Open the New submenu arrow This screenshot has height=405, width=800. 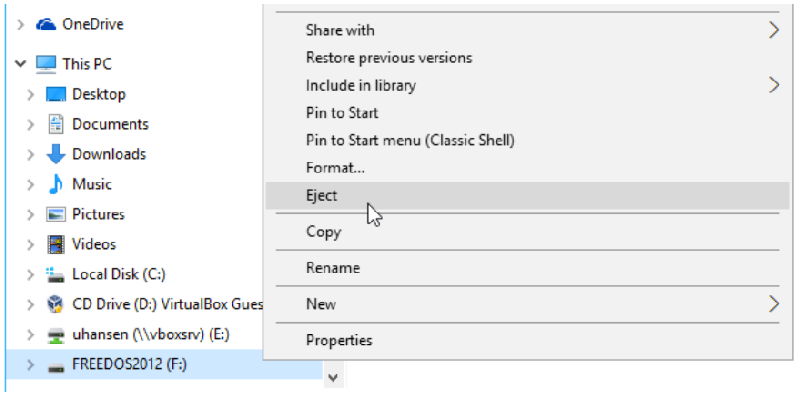click(x=773, y=303)
